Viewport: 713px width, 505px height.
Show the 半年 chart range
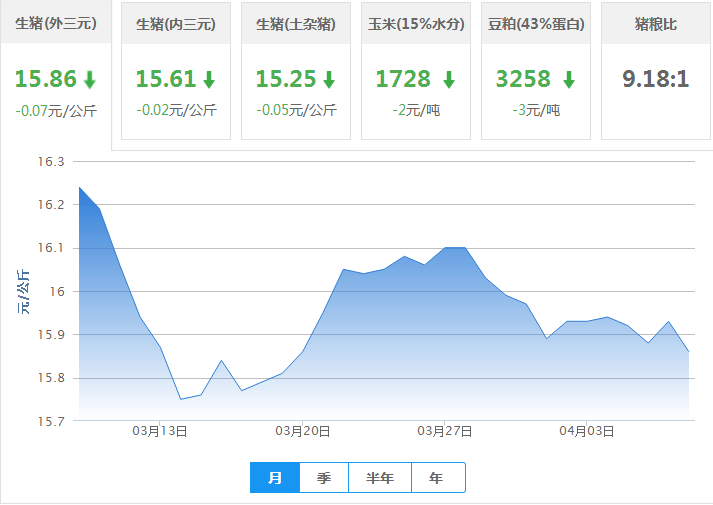pos(380,478)
